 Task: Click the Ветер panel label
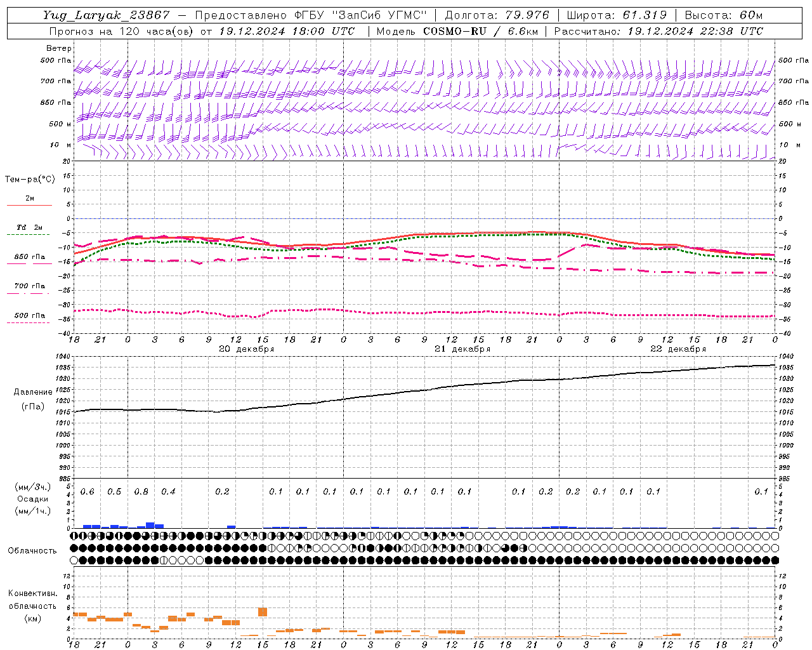[x=59, y=48]
